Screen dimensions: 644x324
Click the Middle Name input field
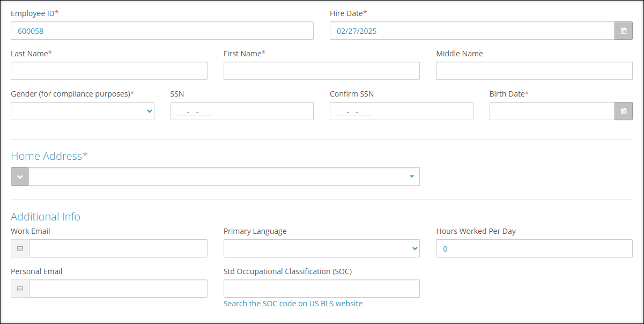[534, 70]
